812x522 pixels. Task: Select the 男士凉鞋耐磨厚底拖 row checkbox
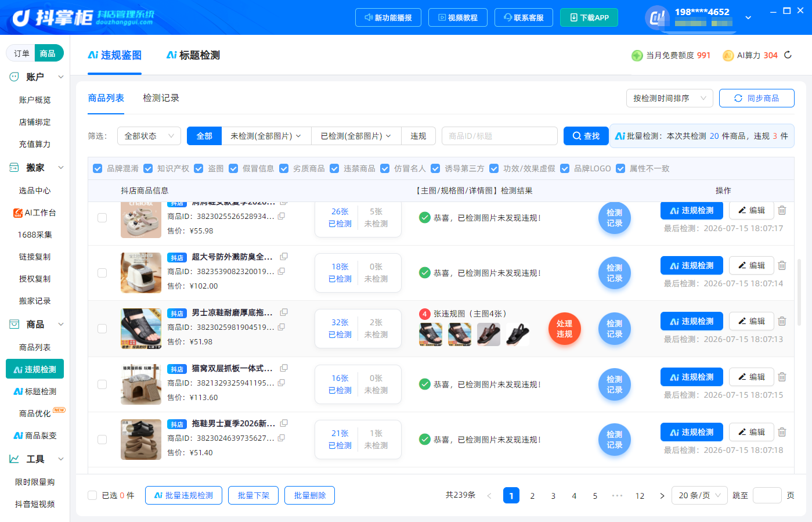(102, 329)
